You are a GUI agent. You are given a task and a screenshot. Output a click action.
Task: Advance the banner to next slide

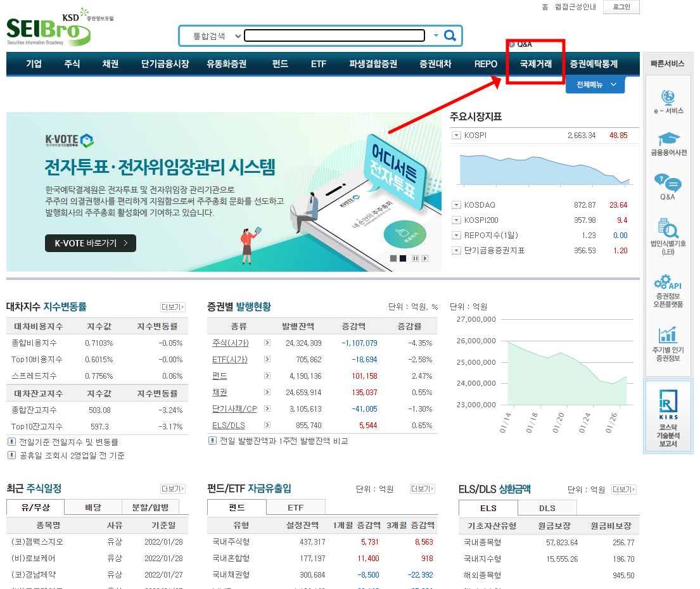425,258
